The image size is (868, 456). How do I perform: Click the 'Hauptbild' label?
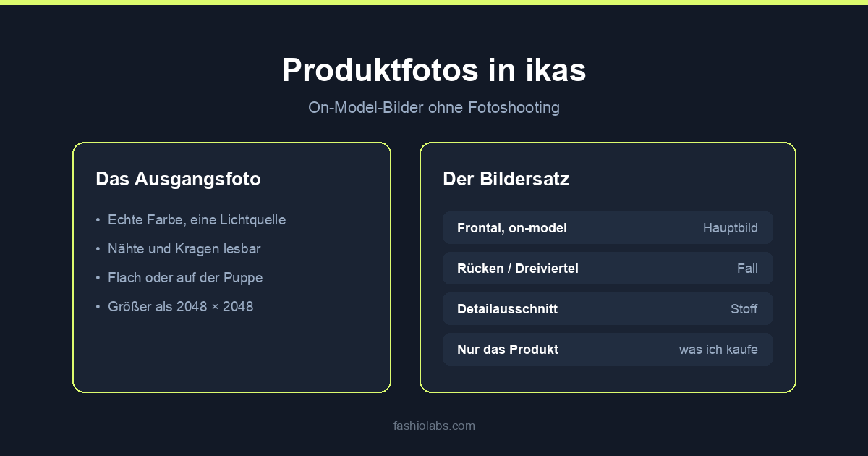(x=730, y=228)
